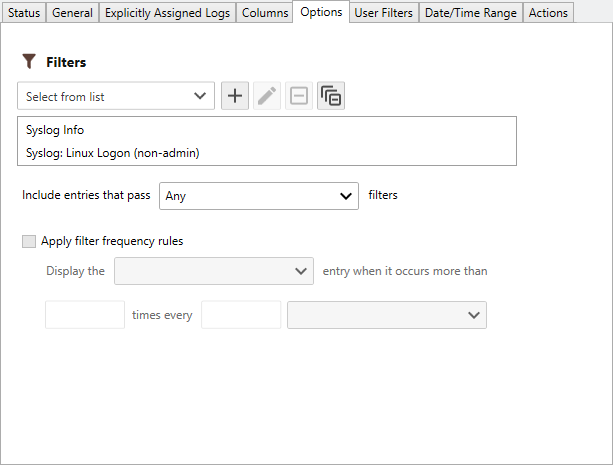Switch to the Columns tab

(x=265, y=13)
